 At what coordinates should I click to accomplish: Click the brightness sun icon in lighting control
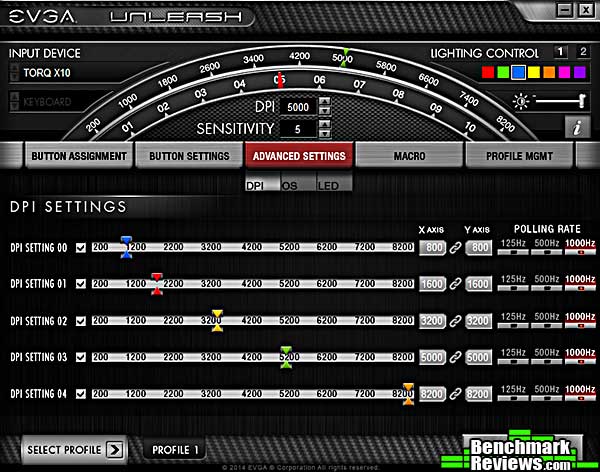[520, 101]
